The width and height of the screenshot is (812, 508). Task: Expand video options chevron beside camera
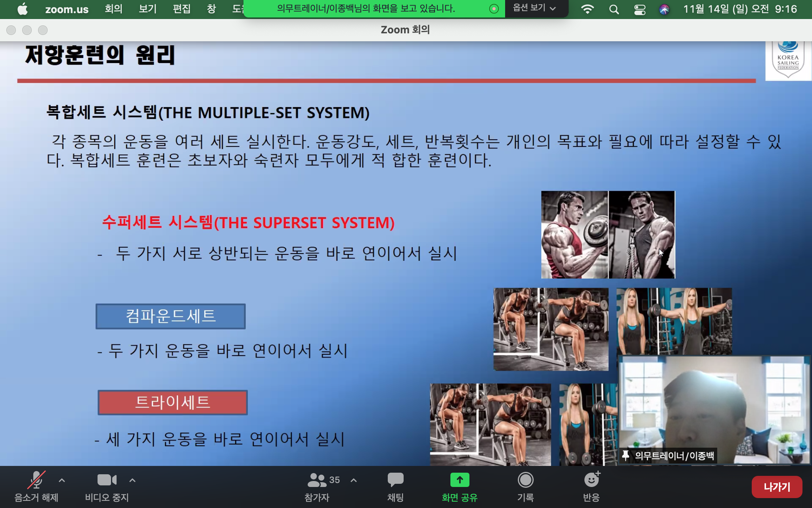[x=132, y=480]
